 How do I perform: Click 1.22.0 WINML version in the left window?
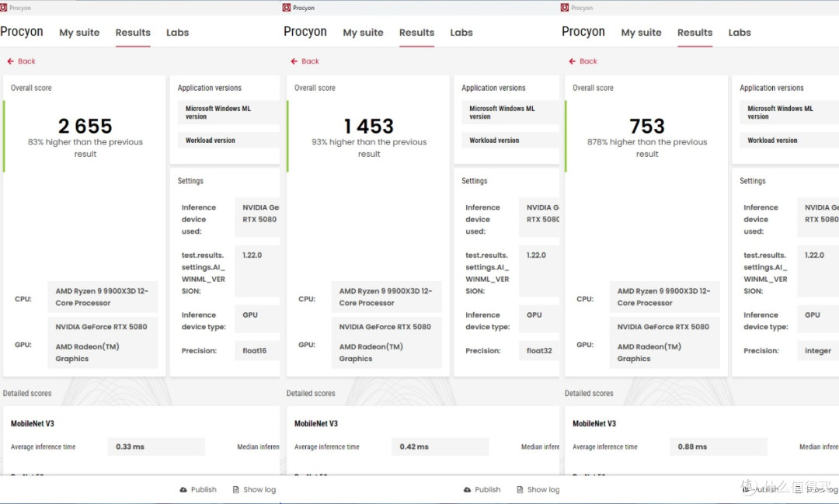(x=252, y=255)
